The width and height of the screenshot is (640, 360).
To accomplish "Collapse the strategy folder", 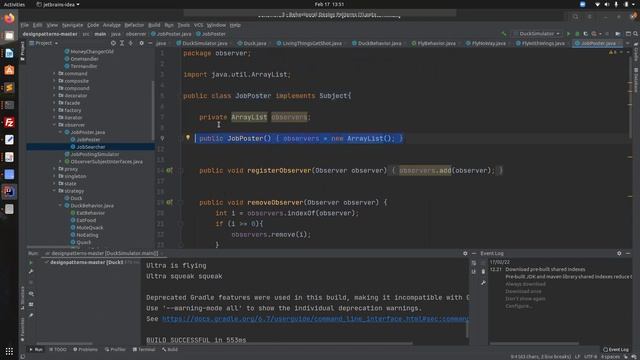I will tap(54, 191).
